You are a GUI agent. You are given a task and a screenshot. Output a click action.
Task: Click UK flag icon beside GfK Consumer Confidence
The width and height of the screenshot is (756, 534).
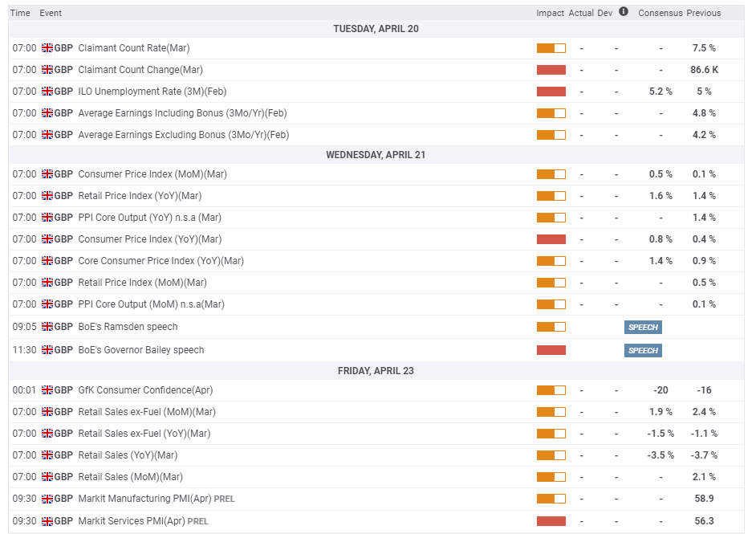(x=47, y=390)
